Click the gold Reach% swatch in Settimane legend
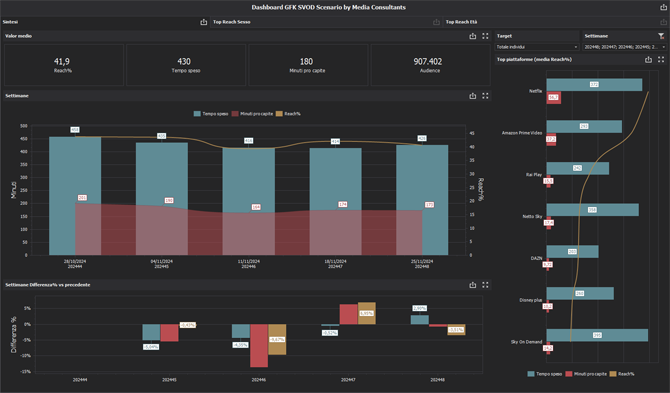The width and height of the screenshot is (670, 393). coord(279,114)
